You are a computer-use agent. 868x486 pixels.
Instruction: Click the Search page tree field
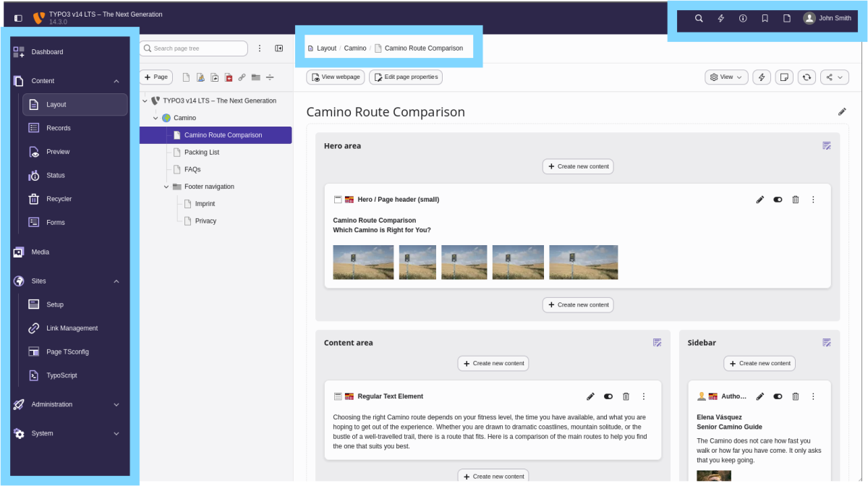tap(193, 48)
